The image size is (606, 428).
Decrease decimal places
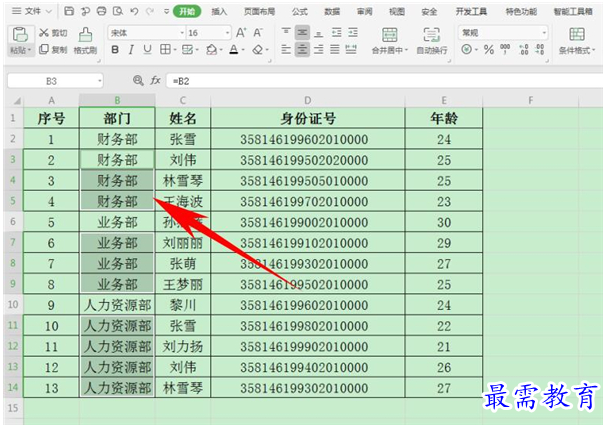click(x=540, y=49)
